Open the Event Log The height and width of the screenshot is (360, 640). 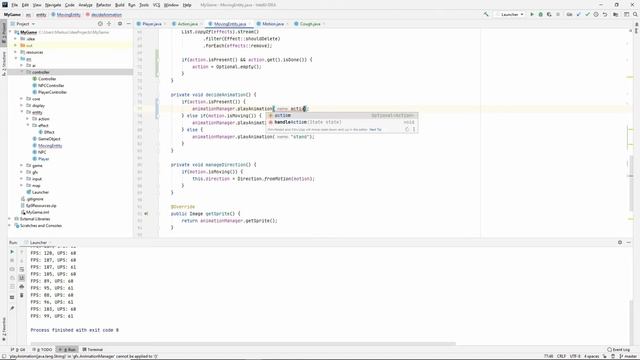[618, 349]
